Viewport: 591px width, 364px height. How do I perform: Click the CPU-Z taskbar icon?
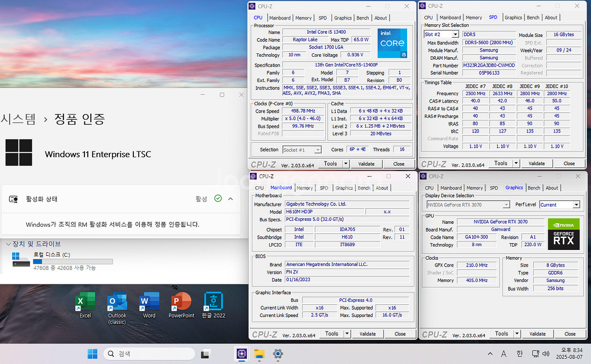pyautogui.click(x=241, y=354)
